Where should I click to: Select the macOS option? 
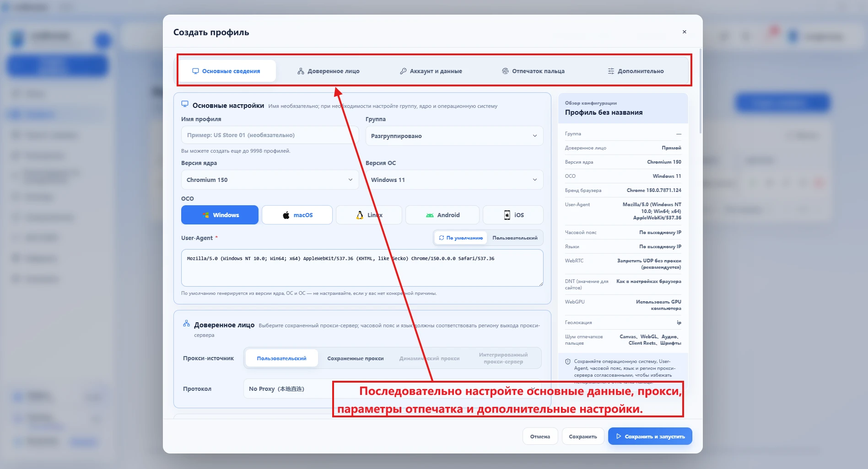click(x=297, y=215)
